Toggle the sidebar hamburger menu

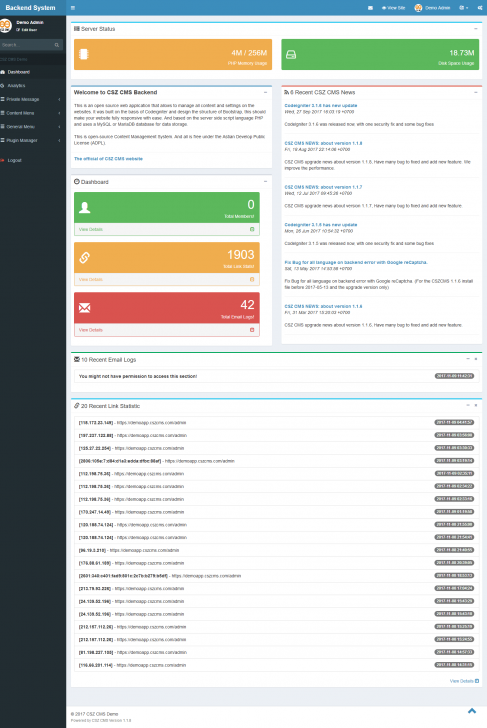point(73,8)
